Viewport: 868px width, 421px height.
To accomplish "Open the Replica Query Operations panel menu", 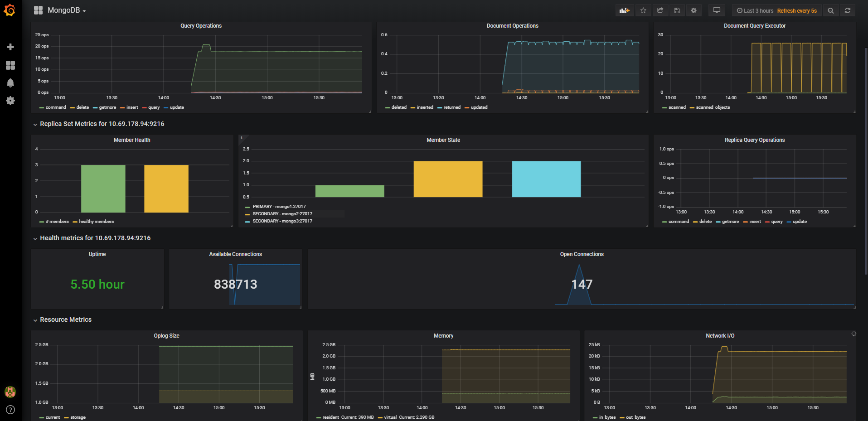I will click(755, 140).
